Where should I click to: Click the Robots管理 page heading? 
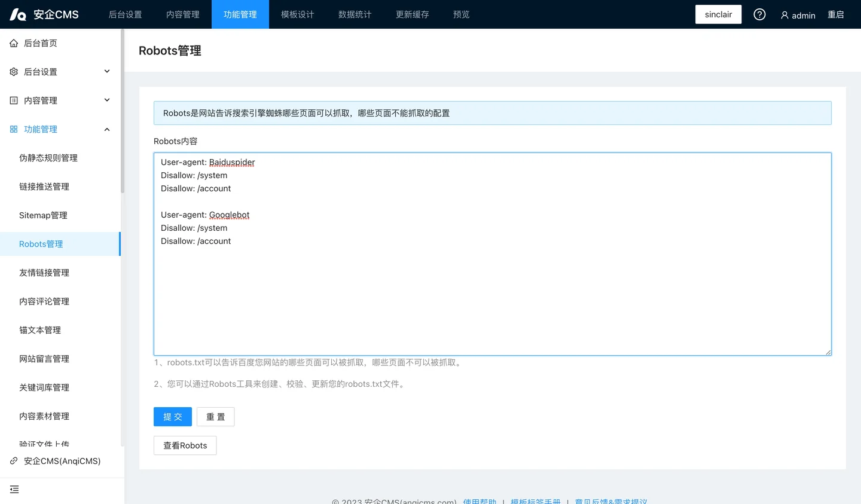[x=170, y=51]
